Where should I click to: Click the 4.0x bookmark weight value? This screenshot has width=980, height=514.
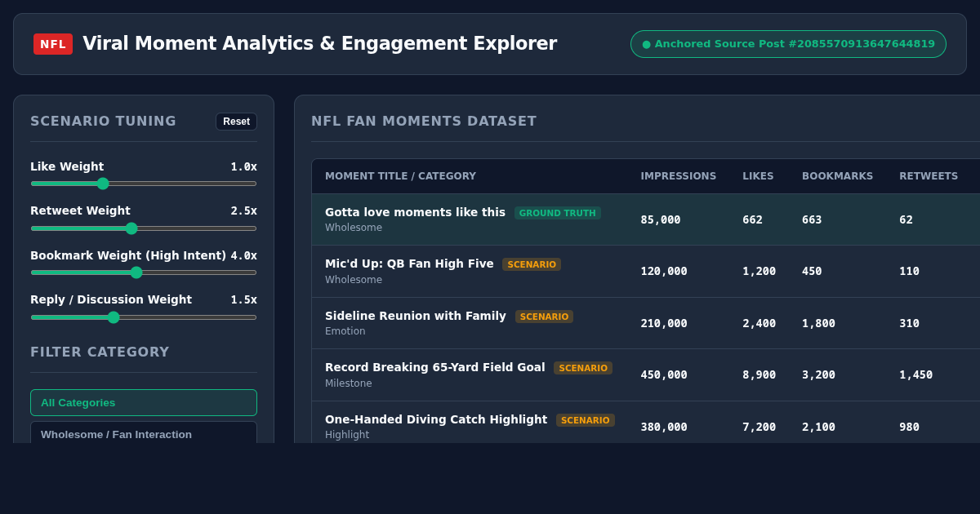(243, 255)
